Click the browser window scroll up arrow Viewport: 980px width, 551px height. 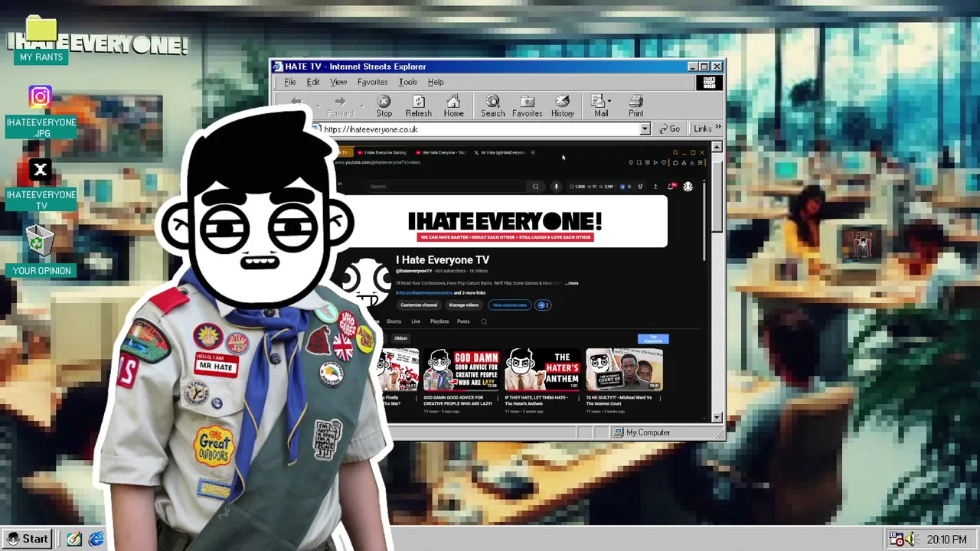pos(717,146)
